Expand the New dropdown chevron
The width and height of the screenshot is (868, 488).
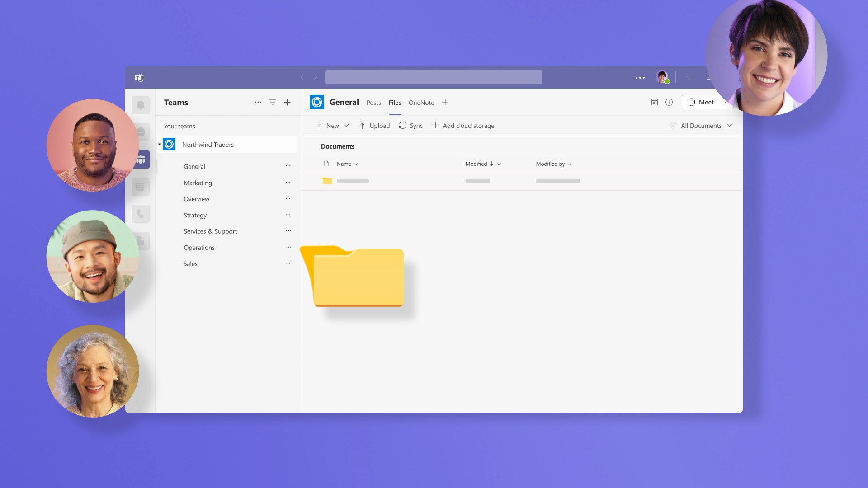coord(346,126)
